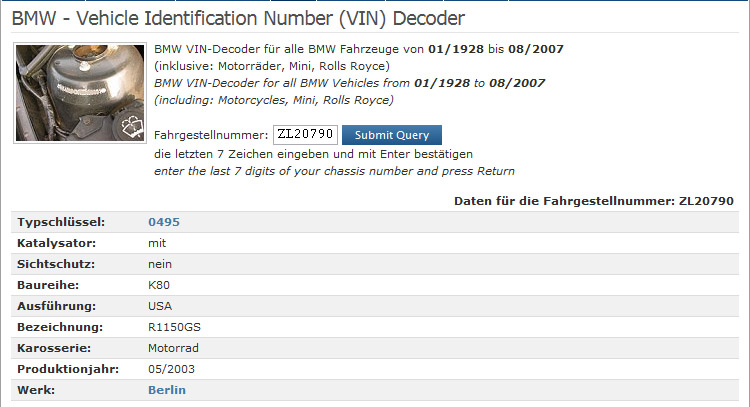Select the R1150GS designation text
750x407 pixels.
175,327
